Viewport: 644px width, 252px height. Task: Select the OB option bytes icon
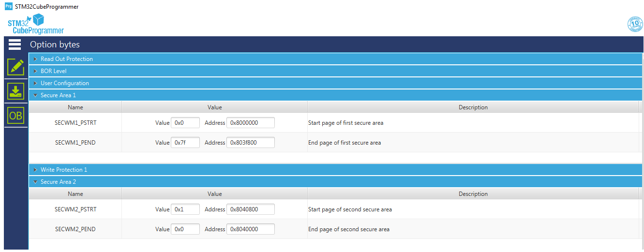[16, 116]
